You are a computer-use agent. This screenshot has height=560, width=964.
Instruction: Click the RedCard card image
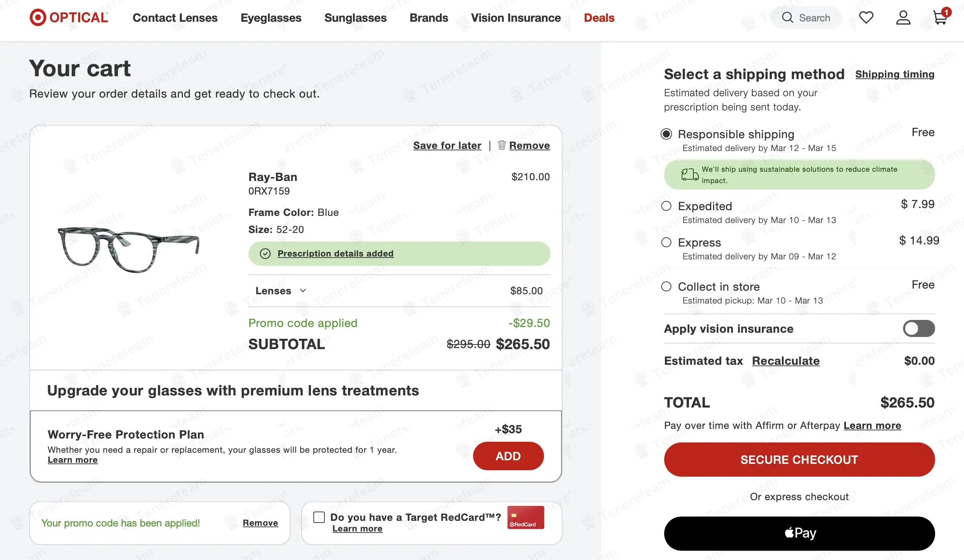point(525,517)
